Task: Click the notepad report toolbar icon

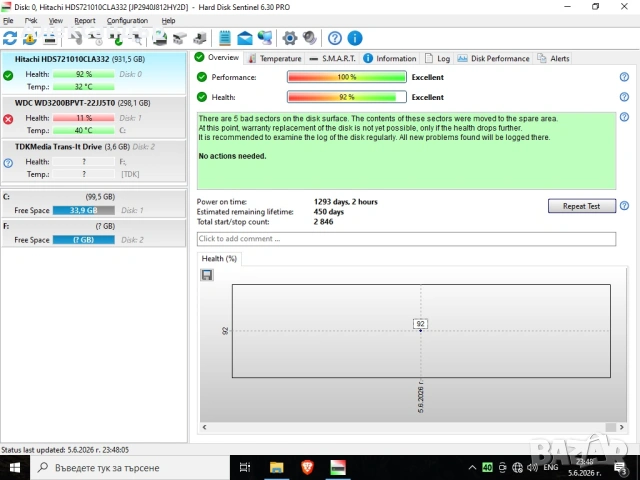Action: click(x=224, y=38)
